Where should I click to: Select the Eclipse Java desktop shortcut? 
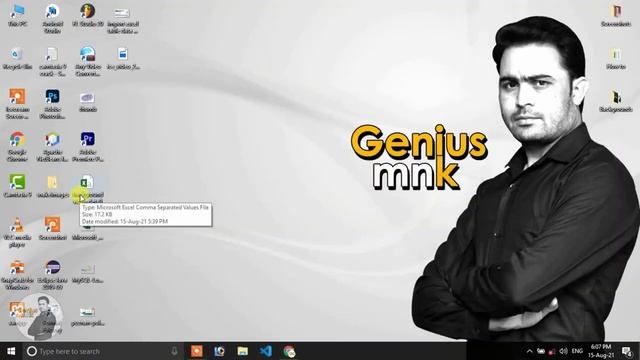coord(53,275)
